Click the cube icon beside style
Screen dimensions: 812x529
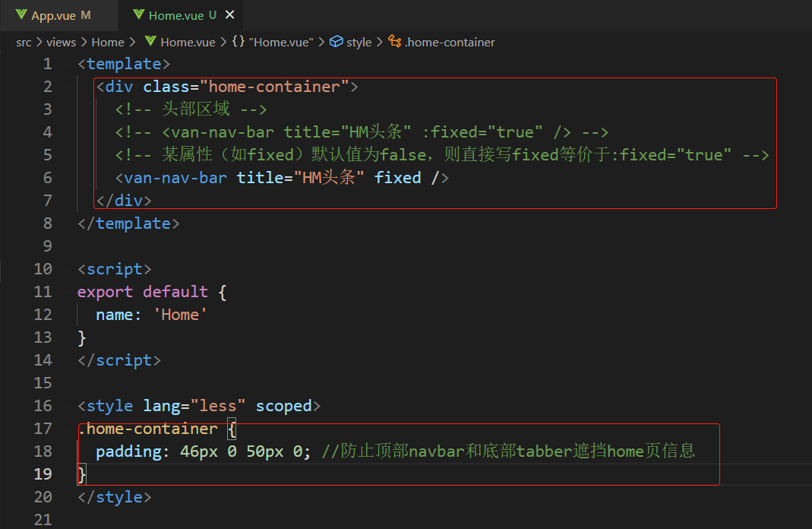click(336, 42)
